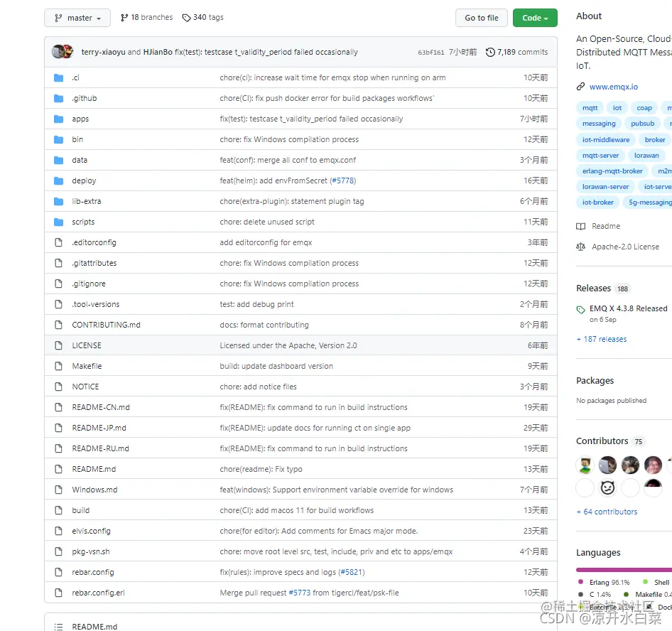Click the file icon beside LICENSE
The height and width of the screenshot is (631, 672).
pos(59,345)
